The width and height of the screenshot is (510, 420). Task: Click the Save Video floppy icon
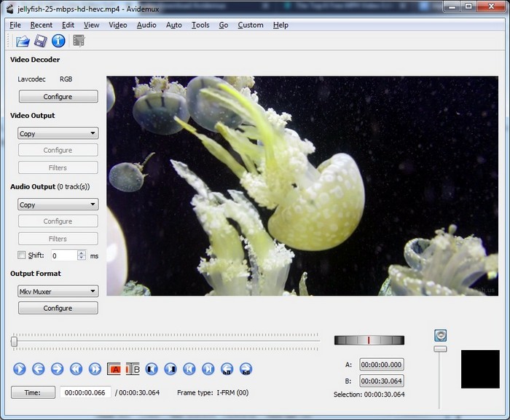pyautogui.click(x=41, y=41)
